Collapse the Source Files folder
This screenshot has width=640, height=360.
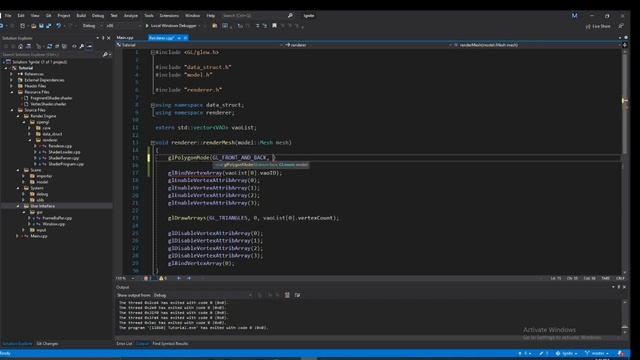(x=12, y=110)
